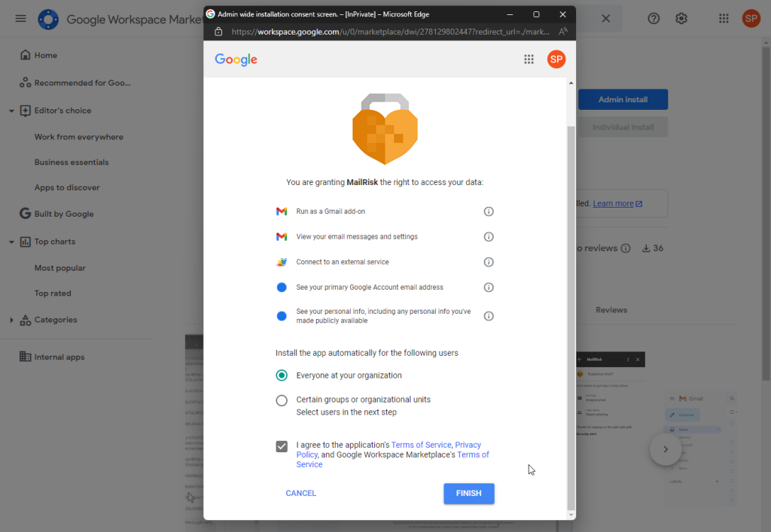Click the SP account avatar in dialog

coord(556,59)
